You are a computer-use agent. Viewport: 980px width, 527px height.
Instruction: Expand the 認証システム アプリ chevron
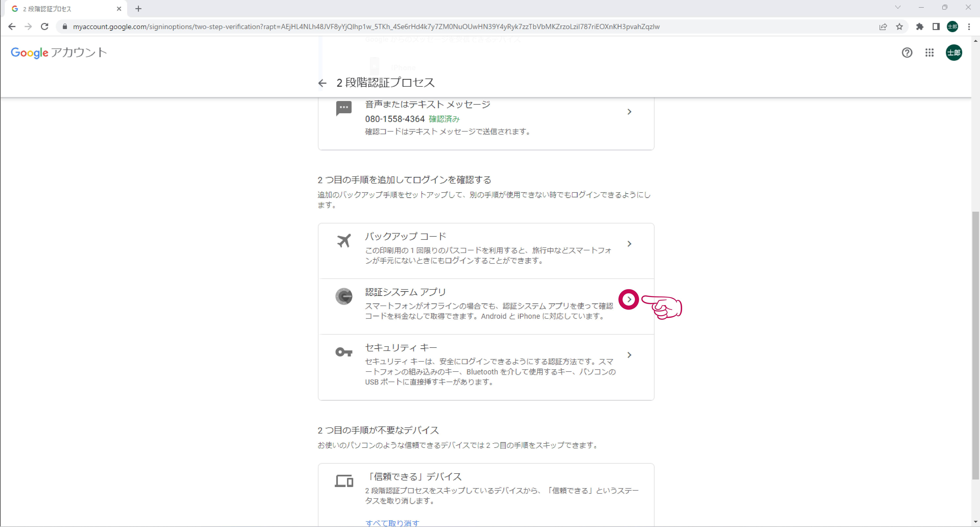629,299
